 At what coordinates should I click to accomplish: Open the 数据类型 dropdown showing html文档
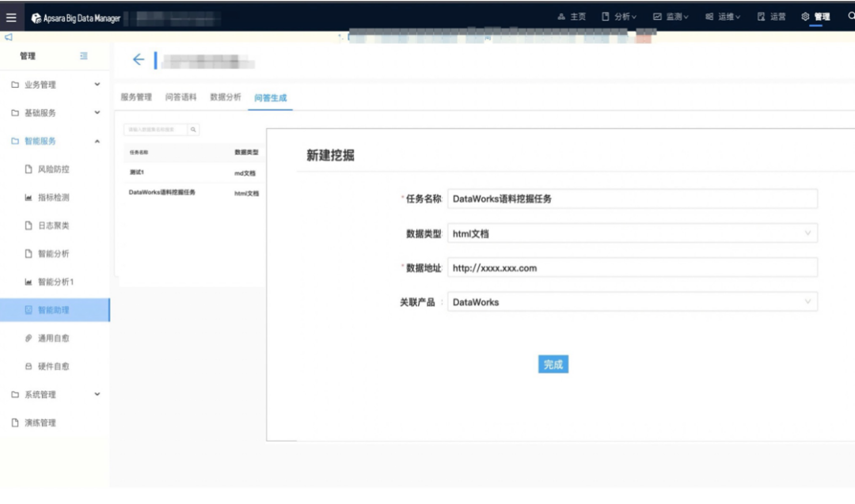coord(633,233)
